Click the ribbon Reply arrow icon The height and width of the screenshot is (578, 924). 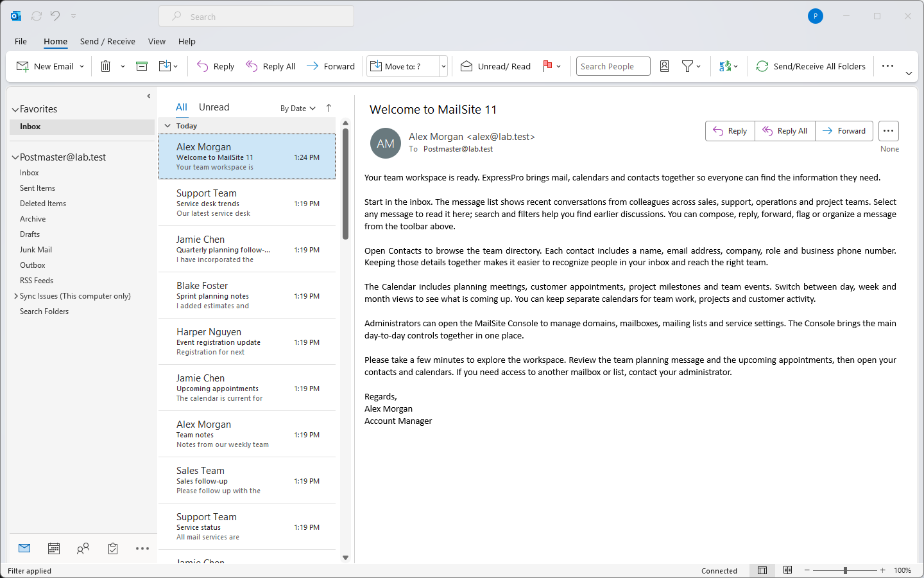pos(202,66)
